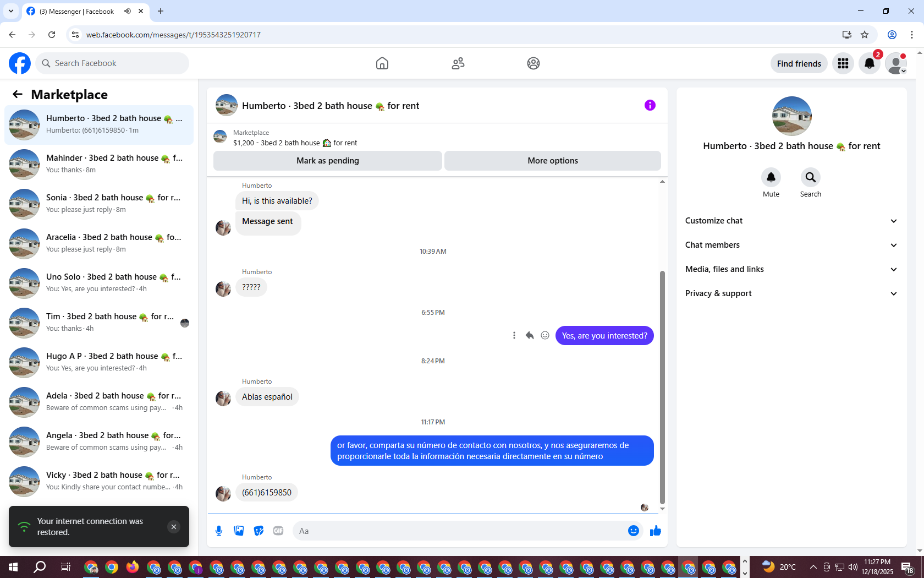The width and height of the screenshot is (924, 578).
Task: Mark the listing as pending
Action: pyautogui.click(x=328, y=161)
